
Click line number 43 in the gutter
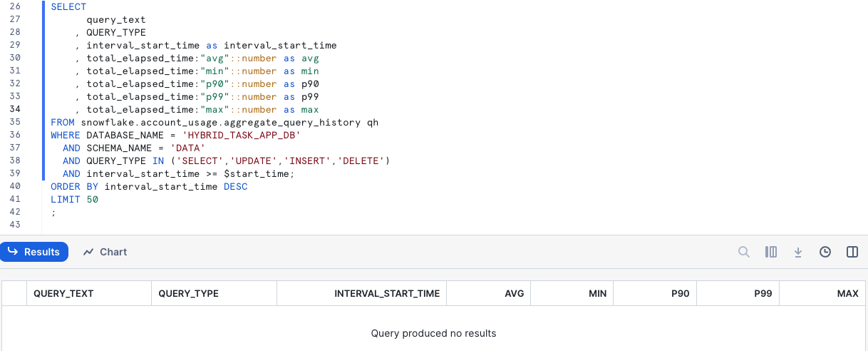(x=15, y=225)
